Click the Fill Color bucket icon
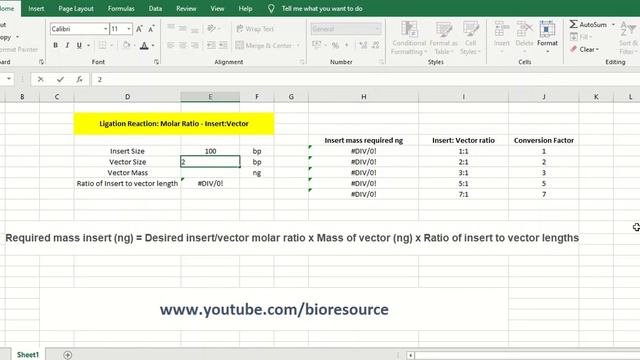640x360 pixels. 127,45
